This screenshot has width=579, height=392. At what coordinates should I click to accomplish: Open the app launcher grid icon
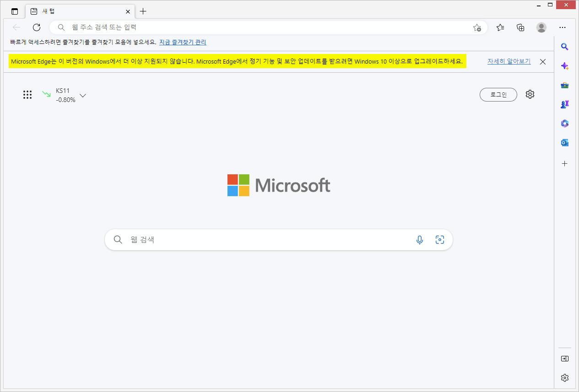pos(27,95)
